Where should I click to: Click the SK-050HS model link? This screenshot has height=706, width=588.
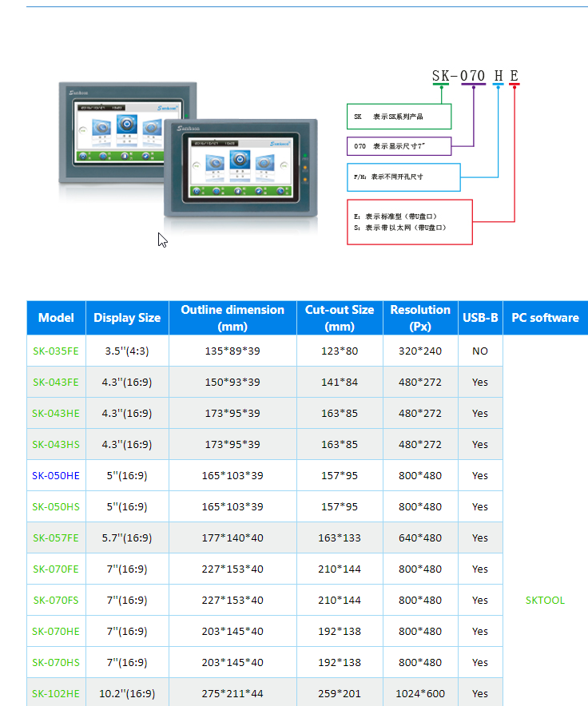(x=56, y=506)
